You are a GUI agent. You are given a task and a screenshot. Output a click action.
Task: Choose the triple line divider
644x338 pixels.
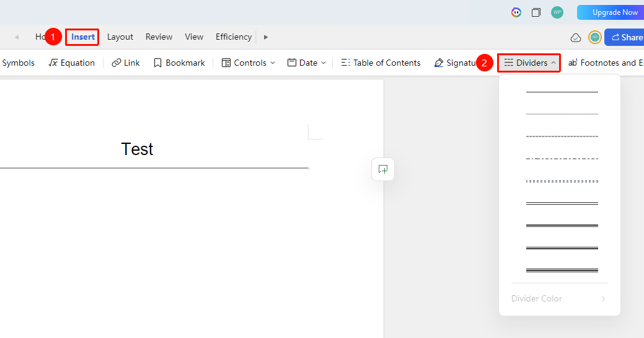(x=562, y=270)
